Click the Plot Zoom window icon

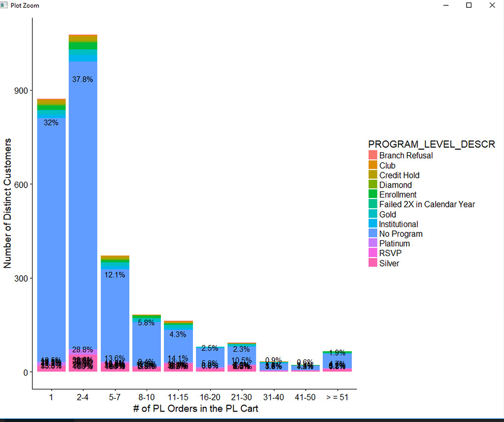(x=4, y=5)
